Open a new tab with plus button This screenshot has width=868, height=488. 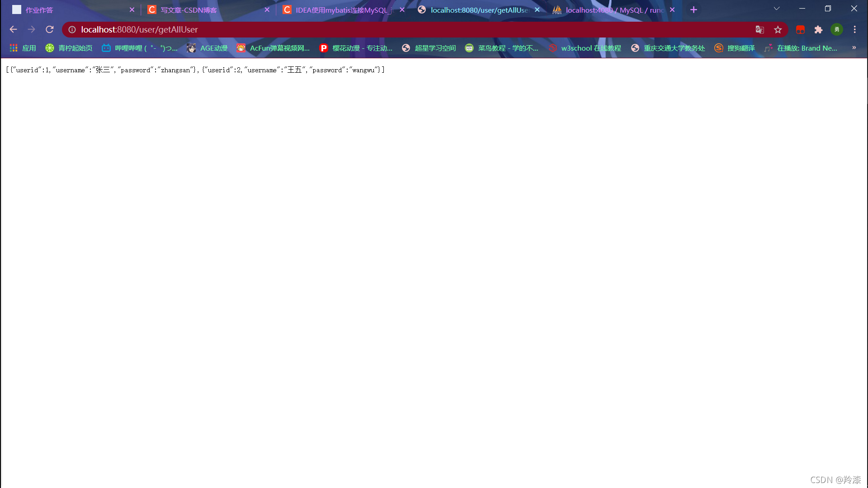tap(693, 9)
